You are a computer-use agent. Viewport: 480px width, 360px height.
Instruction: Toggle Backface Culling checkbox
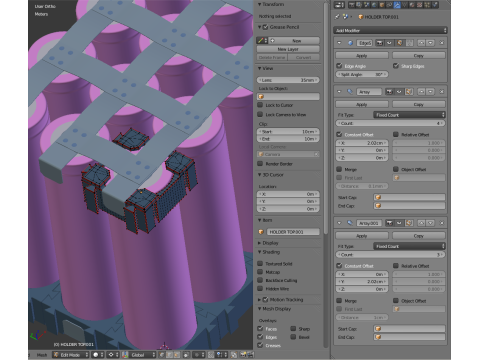[x=260, y=280]
